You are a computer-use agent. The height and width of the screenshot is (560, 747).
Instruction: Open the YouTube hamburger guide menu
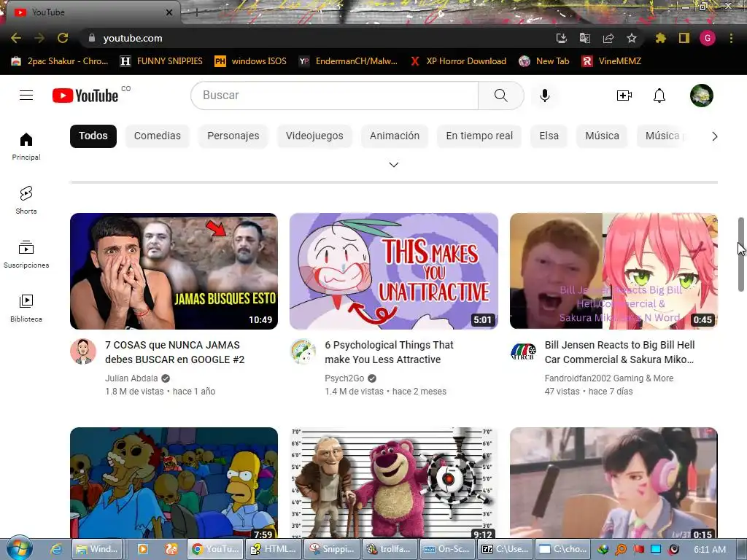coord(26,96)
